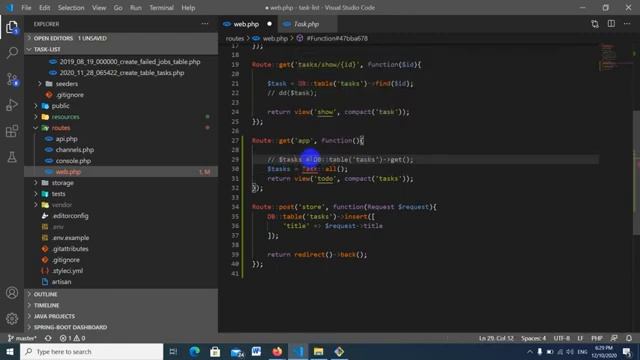Image resolution: width=640 pixels, height=360 pixels.
Task: Click the minimap code overview
Action: 616,57
